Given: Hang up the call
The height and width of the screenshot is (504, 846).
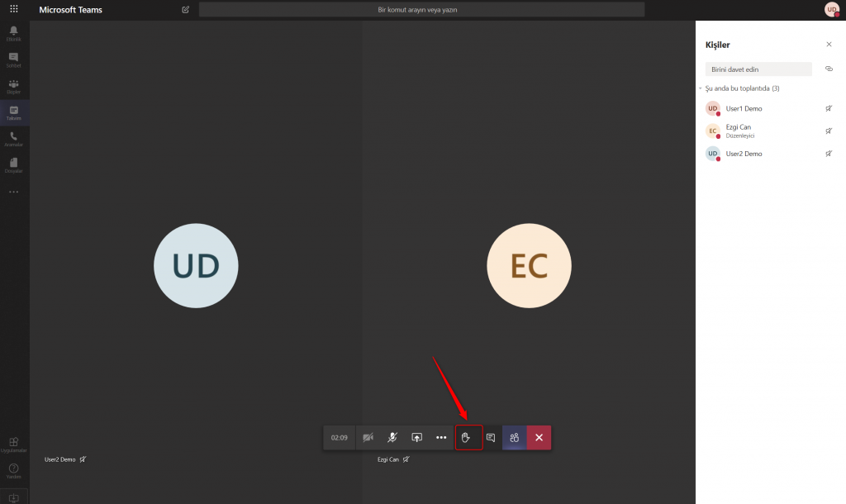Looking at the screenshot, I should [539, 438].
